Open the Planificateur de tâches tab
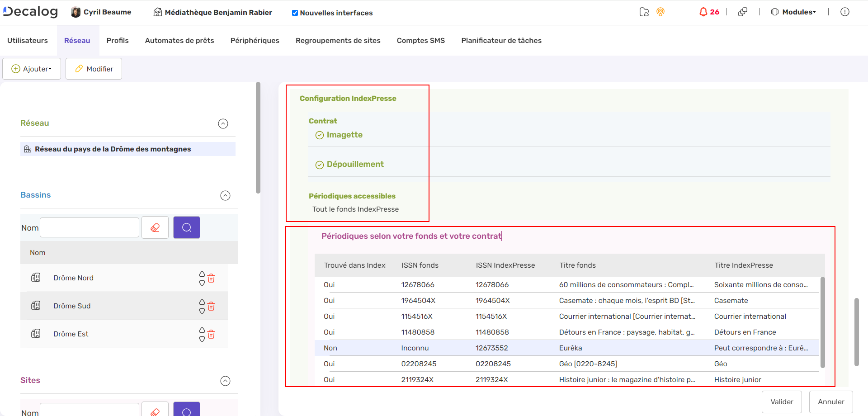Image resolution: width=868 pixels, height=416 pixels. tap(501, 41)
